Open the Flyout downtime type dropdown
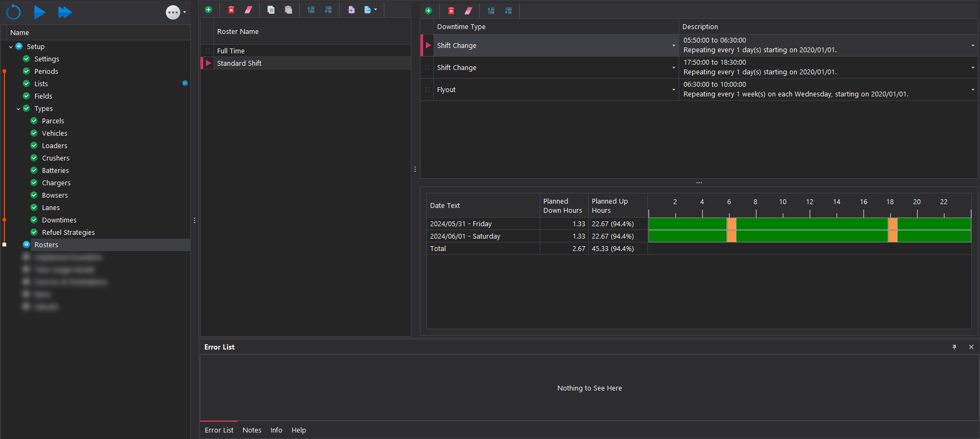The image size is (980, 439). click(673, 90)
